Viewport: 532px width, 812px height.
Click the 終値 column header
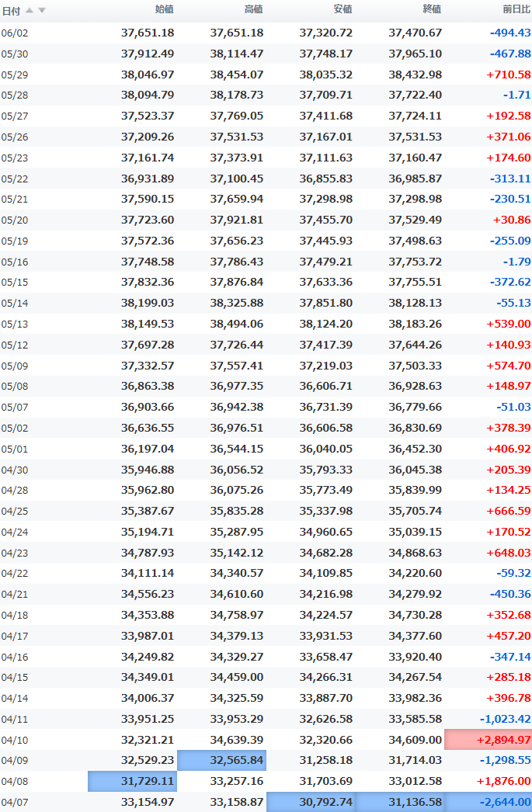click(x=432, y=9)
